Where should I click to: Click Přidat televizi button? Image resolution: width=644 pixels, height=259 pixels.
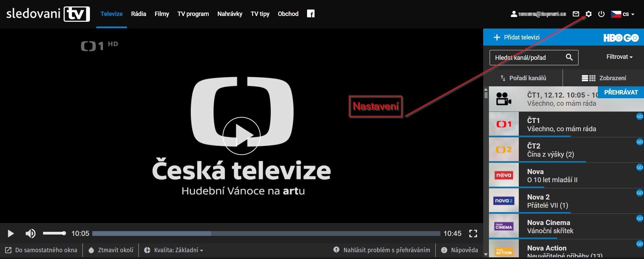point(516,37)
